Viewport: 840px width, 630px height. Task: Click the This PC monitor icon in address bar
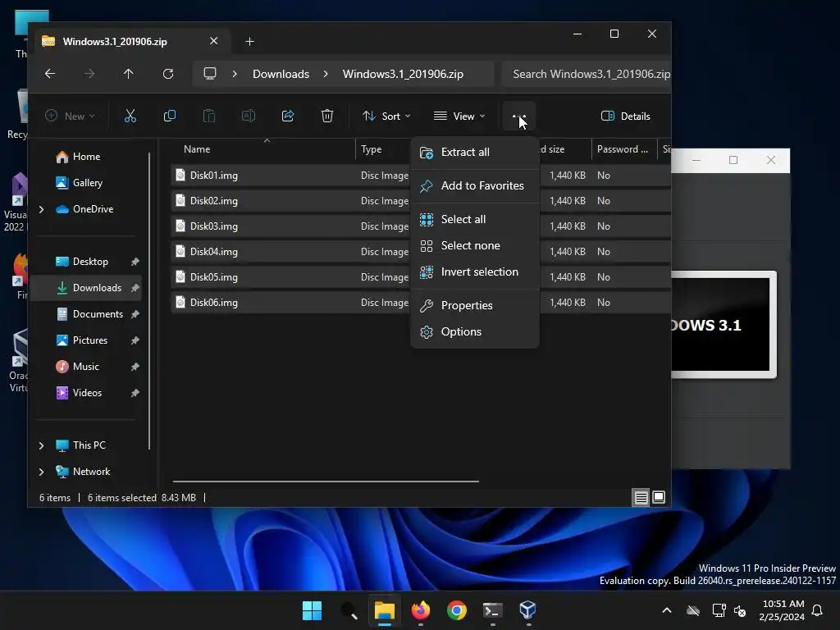click(x=210, y=73)
